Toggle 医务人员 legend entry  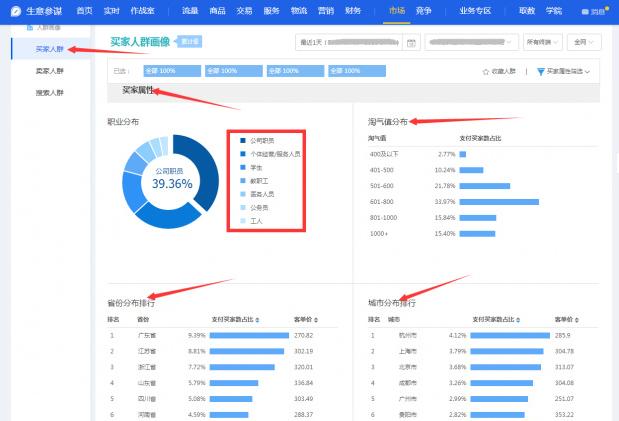[x=257, y=194]
